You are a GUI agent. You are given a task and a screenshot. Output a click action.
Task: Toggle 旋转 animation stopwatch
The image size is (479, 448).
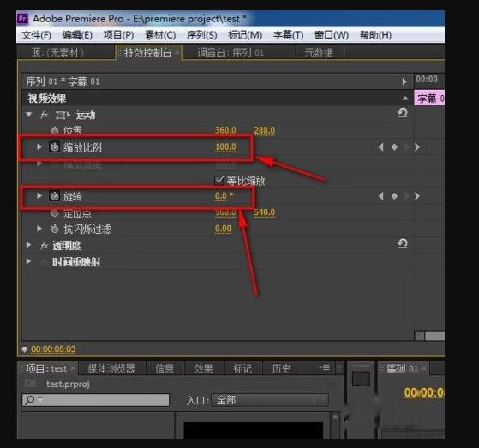coord(54,196)
